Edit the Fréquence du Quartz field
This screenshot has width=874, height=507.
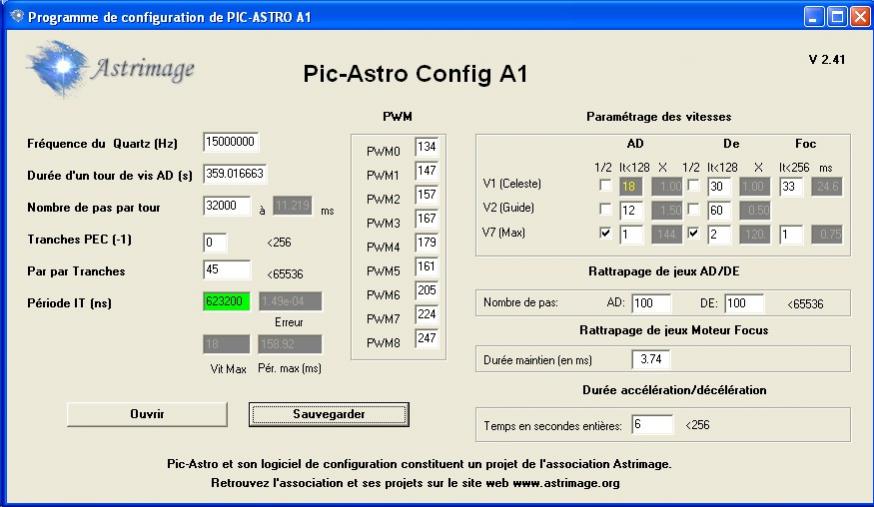(231, 142)
